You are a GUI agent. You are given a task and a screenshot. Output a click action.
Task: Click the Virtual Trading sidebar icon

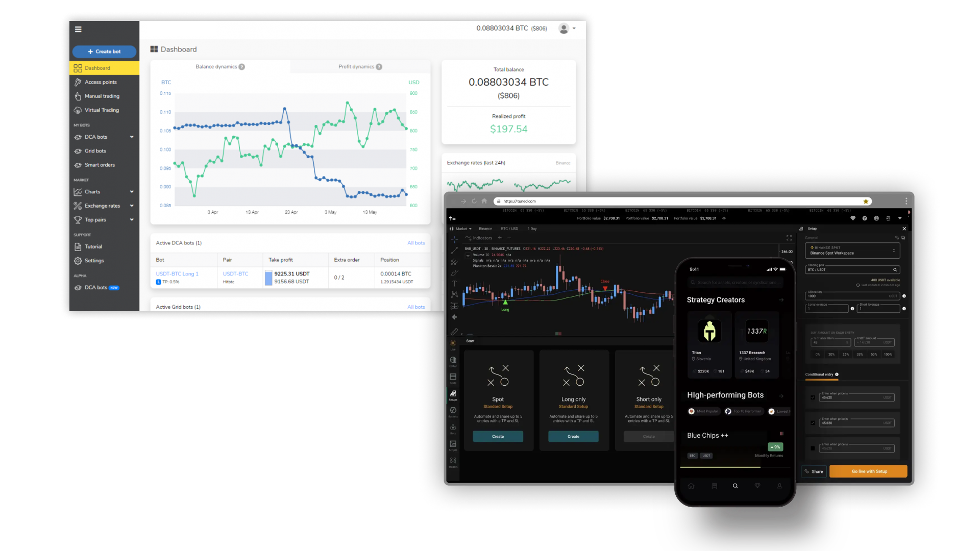[78, 110]
